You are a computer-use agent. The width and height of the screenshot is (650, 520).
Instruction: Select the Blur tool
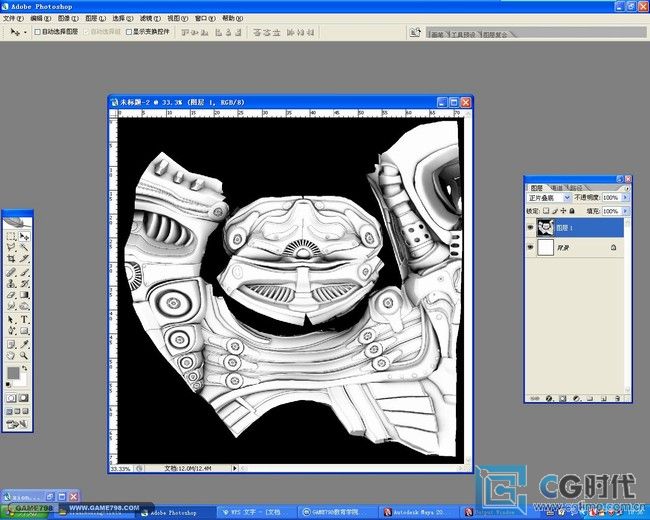(x=11, y=306)
